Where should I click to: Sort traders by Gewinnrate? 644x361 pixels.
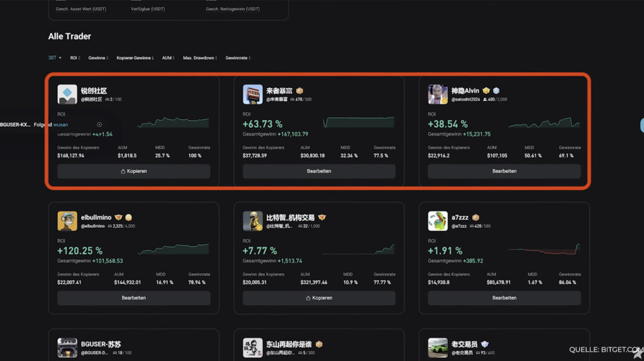pyautogui.click(x=238, y=58)
